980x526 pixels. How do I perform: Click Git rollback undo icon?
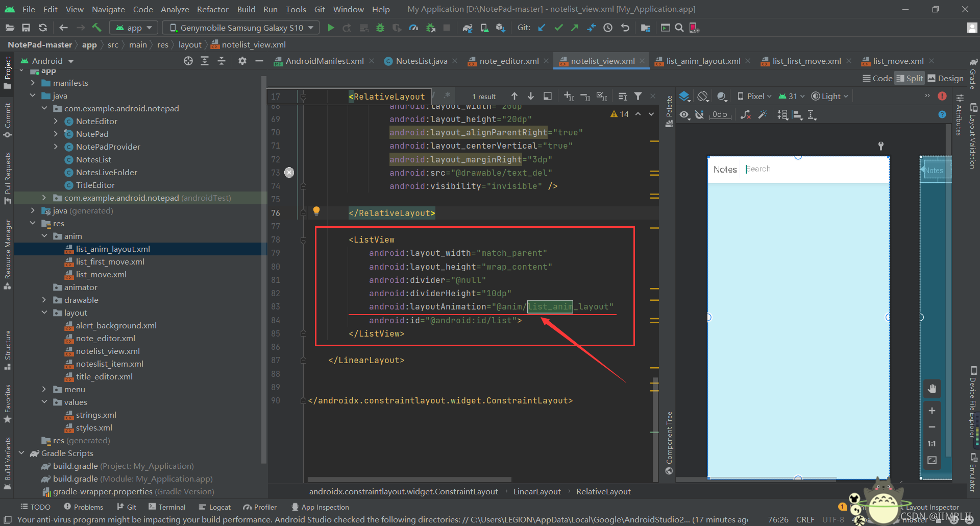[625, 28]
